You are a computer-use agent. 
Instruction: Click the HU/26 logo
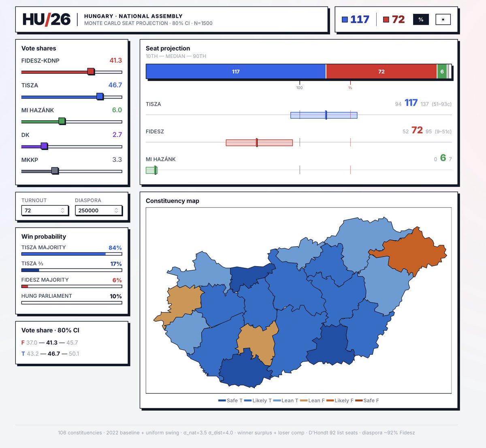pyautogui.click(x=46, y=19)
